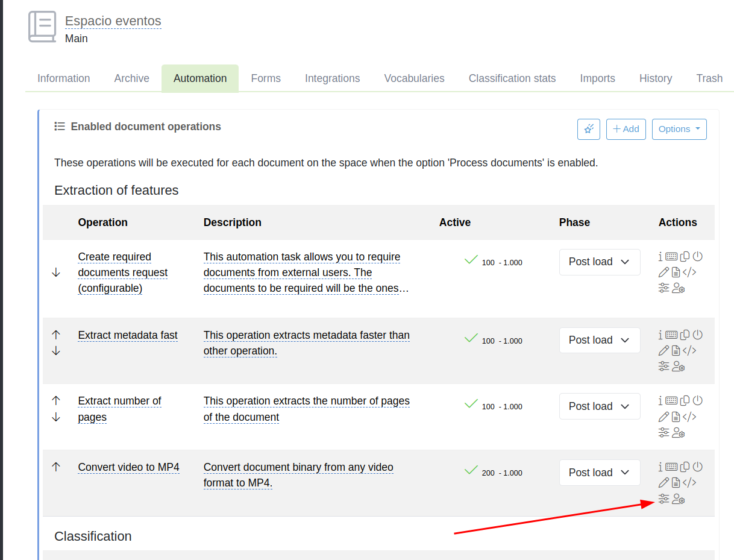Expand Phase dropdown for Extract number of pages
The width and height of the screenshot is (734, 560).
599,406
